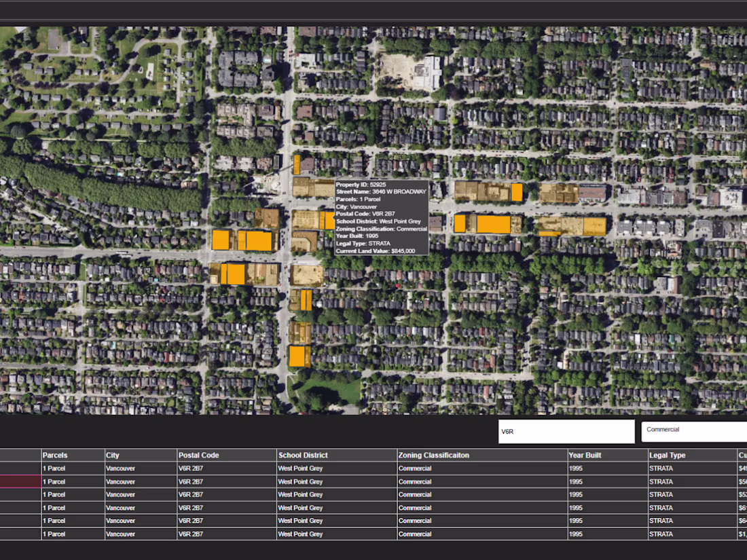Click Zoning Classification: Commercial in the tooltip
747x560 pixels.
382,229
